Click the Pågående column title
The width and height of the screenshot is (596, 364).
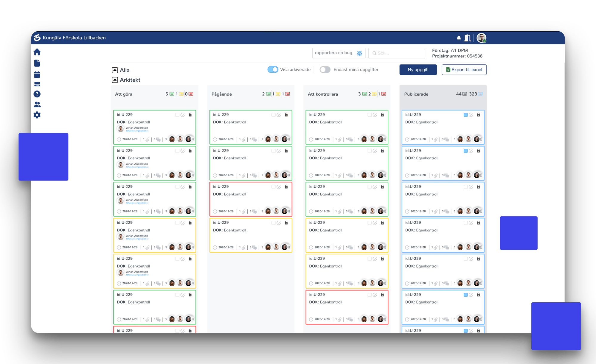point(222,94)
